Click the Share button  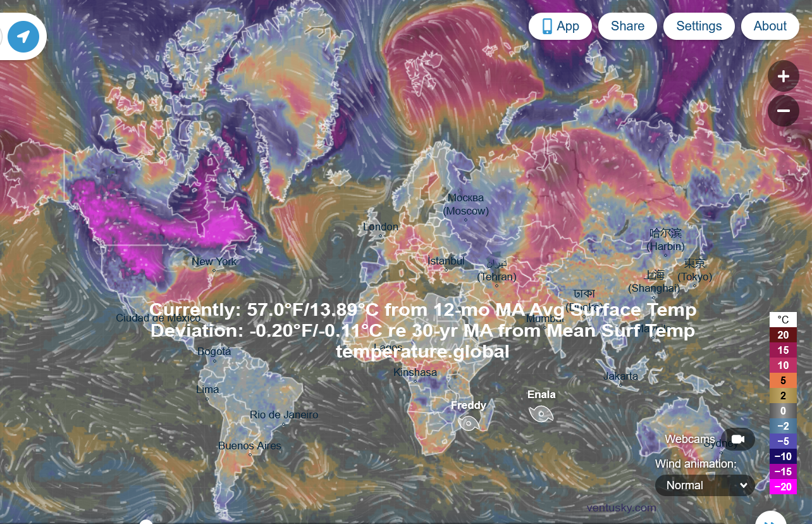(627, 26)
